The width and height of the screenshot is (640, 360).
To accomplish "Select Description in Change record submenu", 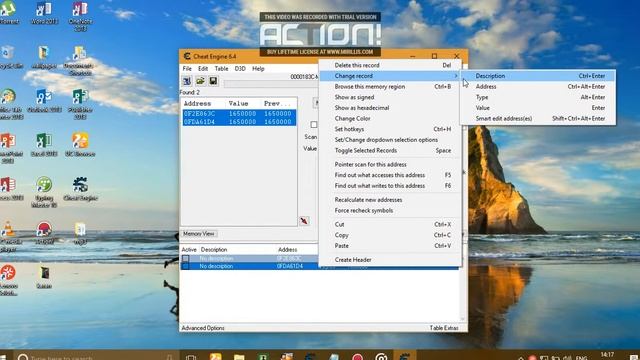I will click(x=538, y=76).
